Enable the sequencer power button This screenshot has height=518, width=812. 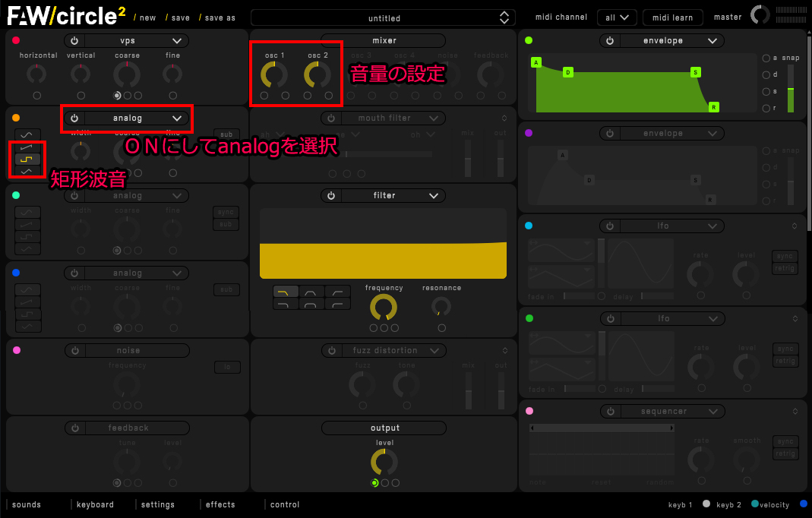click(611, 412)
